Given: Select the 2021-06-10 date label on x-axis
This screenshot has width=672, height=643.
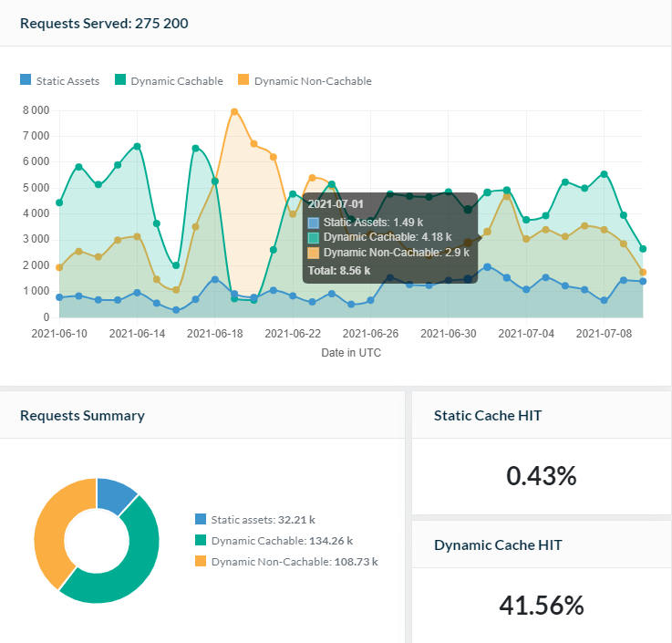Looking at the screenshot, I should pyautogui.click(x=59, y=334).
